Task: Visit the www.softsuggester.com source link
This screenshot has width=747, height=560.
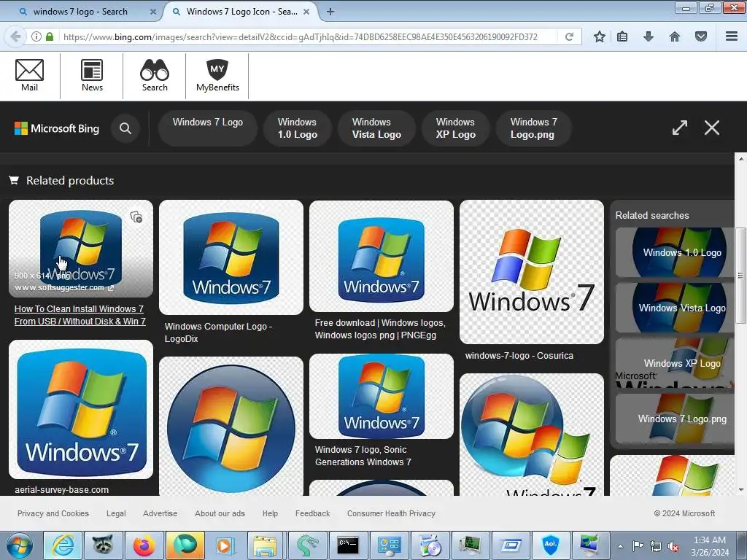Action: click(x=64, y=287)
